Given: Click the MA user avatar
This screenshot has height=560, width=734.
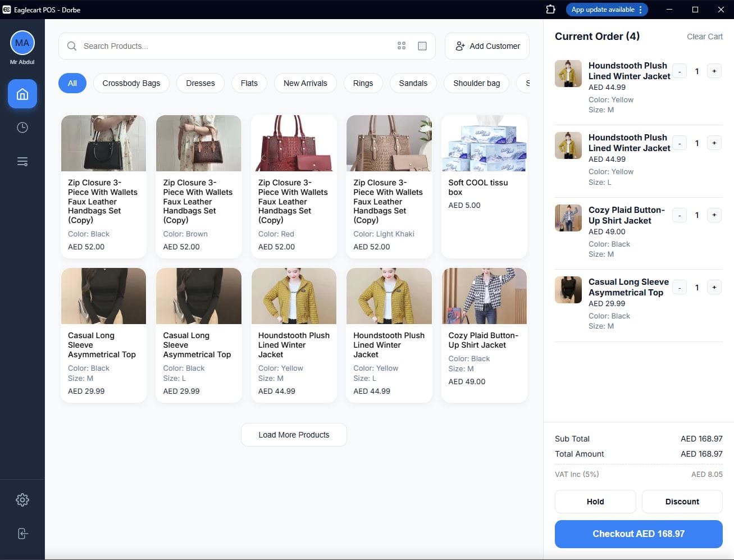Looking at the screenshot, I should coord(22,43).
